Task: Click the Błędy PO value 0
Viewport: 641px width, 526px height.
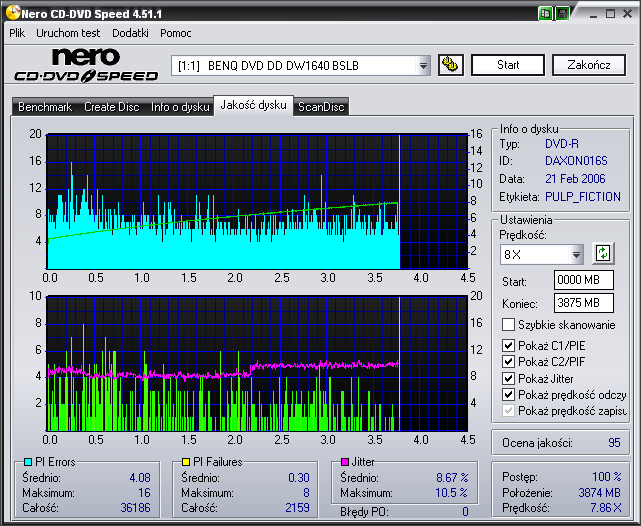Action: tap(465, 512)
